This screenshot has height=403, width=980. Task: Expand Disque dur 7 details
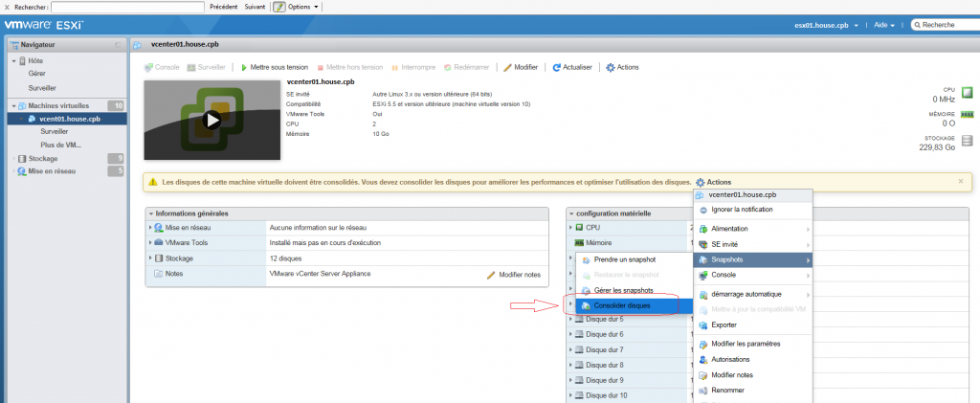tap(571, 350)
